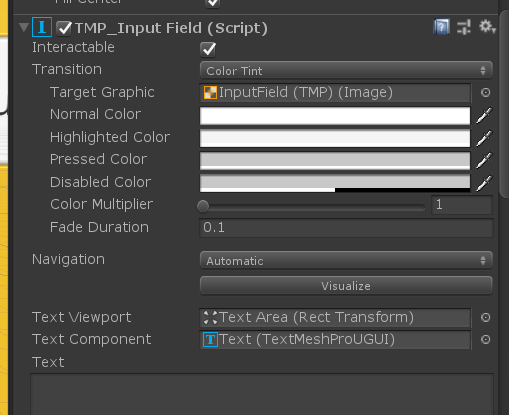Pick Pressed Color with eyedropper
The image size is (509, 415).
(484, 160)
